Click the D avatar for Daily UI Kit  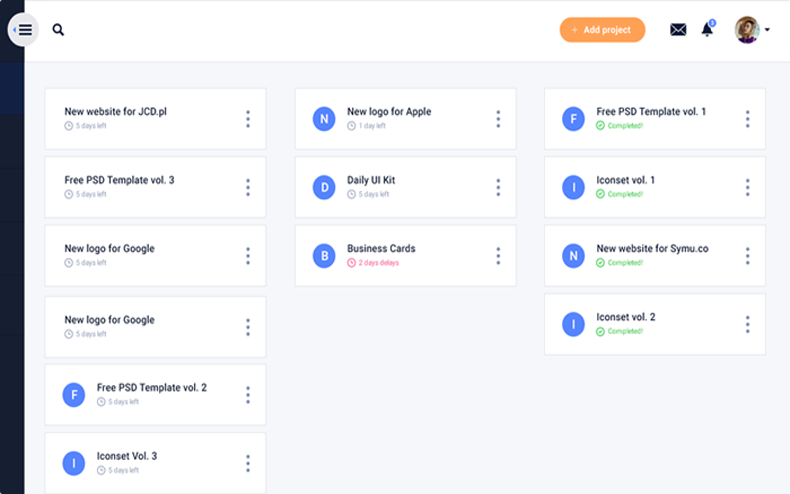(x=323, y=187)
